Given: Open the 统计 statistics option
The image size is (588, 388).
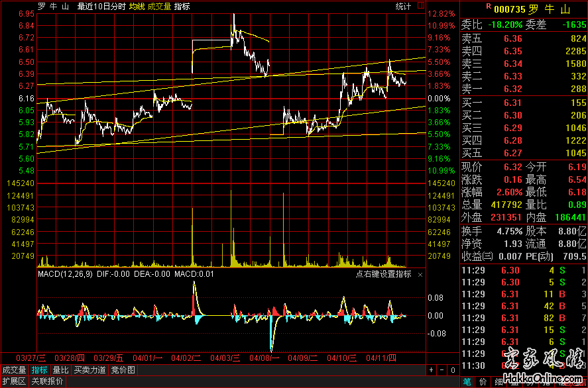Looking at the screenshot, I should pos(402,7).
